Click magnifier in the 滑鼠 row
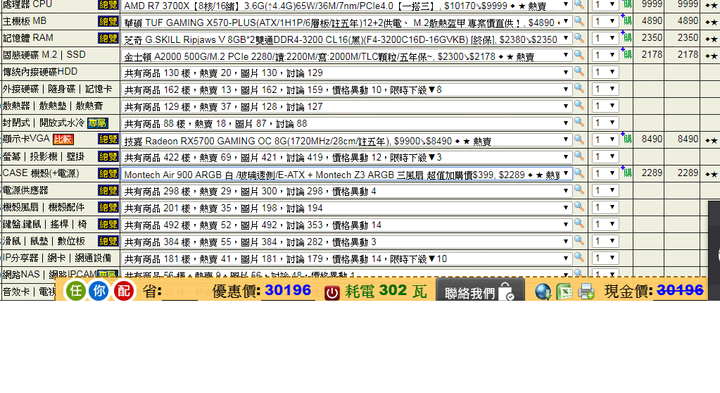Screen dimensions: 720x393 [x=579, y=241]
